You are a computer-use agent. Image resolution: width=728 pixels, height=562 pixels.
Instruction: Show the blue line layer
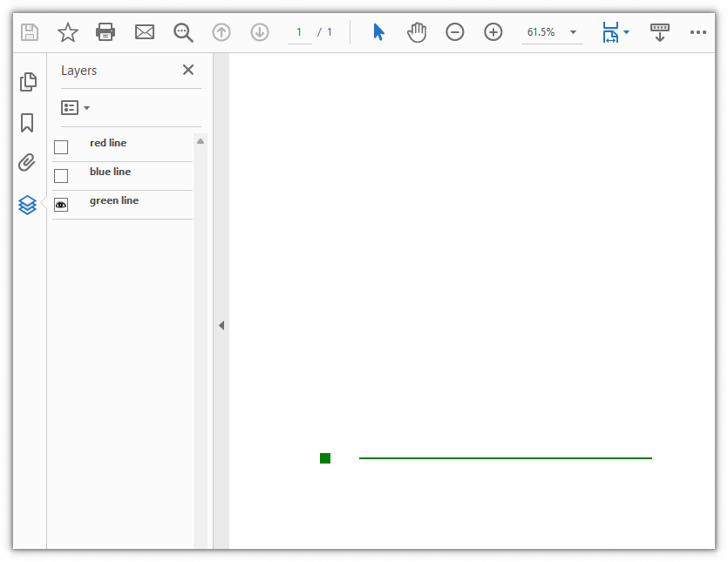[x=61, y=176]
